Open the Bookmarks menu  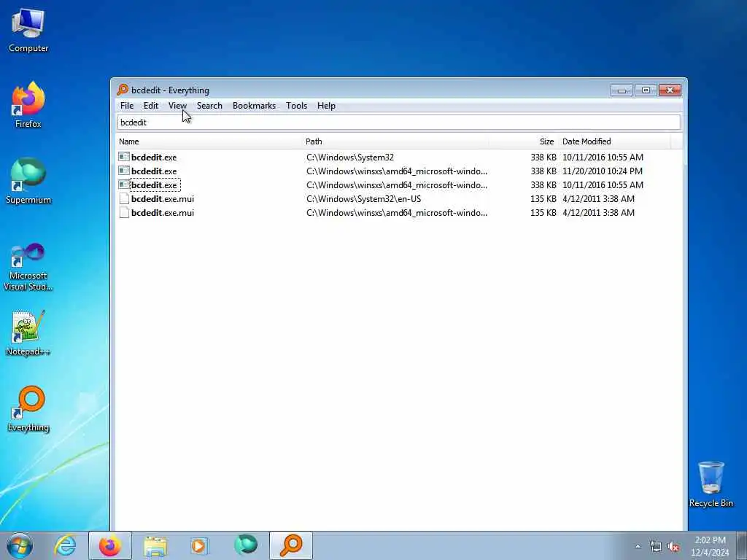(254, 106)
